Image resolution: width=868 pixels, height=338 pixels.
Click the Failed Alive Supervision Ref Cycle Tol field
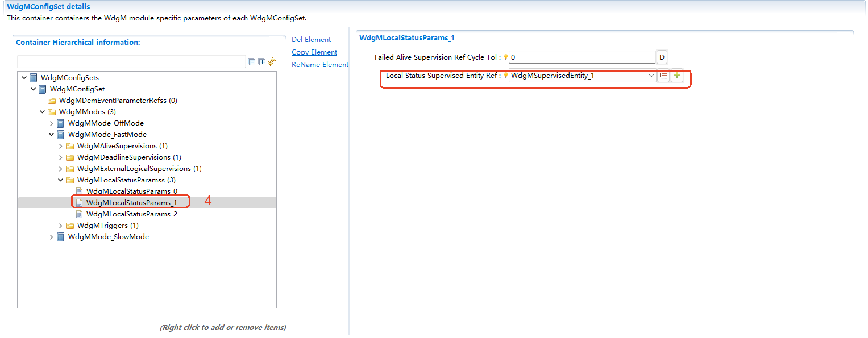tap(582, 57)
